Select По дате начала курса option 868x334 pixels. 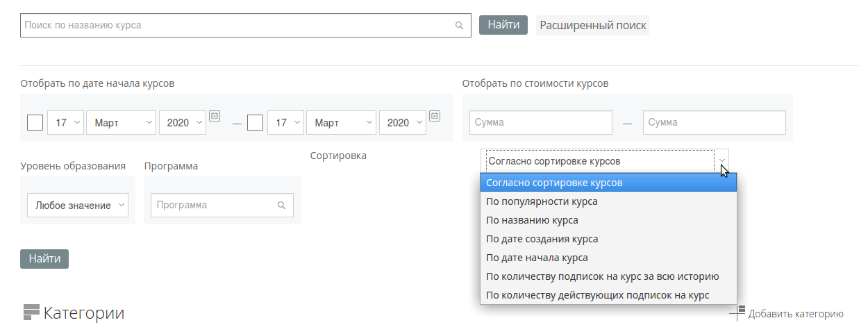tap(537, 258)
